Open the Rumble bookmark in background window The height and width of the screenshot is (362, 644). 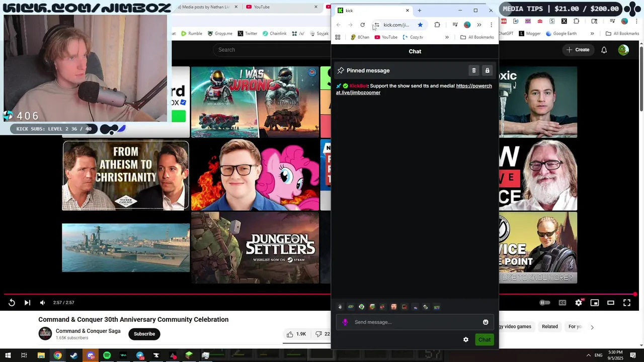[191, 34]
